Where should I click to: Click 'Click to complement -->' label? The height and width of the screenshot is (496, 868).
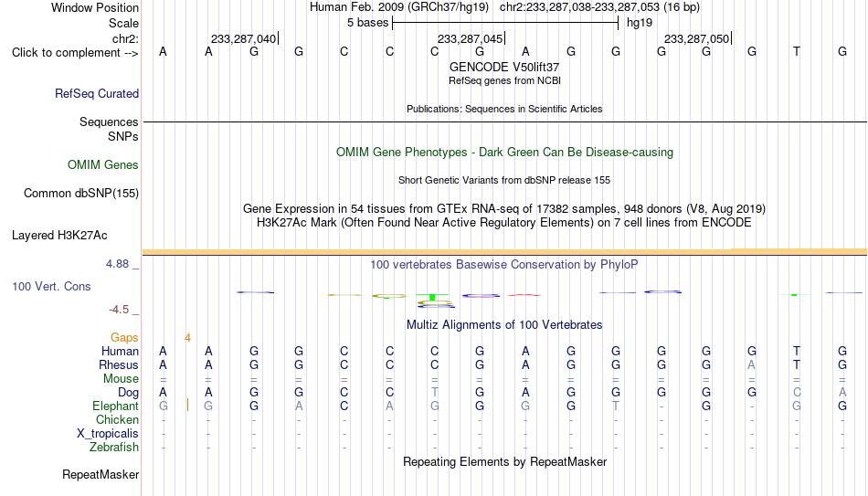point(75,53)
